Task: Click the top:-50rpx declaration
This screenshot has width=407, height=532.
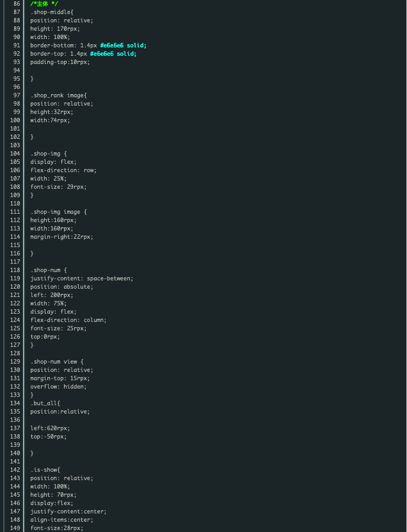Action: (x=48, y=437)
